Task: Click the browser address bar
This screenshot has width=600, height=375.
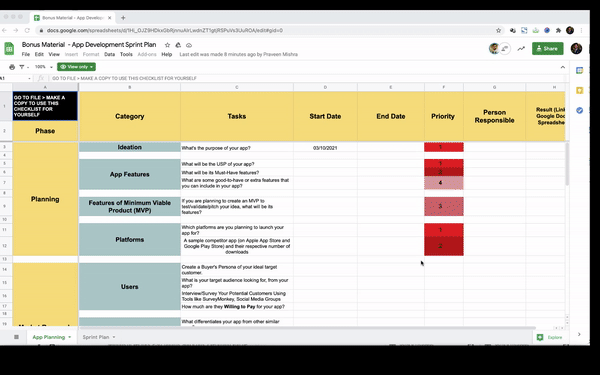Action: (268, 30)
